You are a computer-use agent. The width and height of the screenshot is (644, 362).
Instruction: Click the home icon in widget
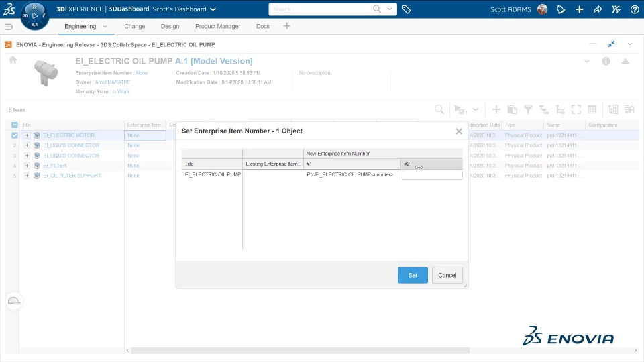click(13, 60)
